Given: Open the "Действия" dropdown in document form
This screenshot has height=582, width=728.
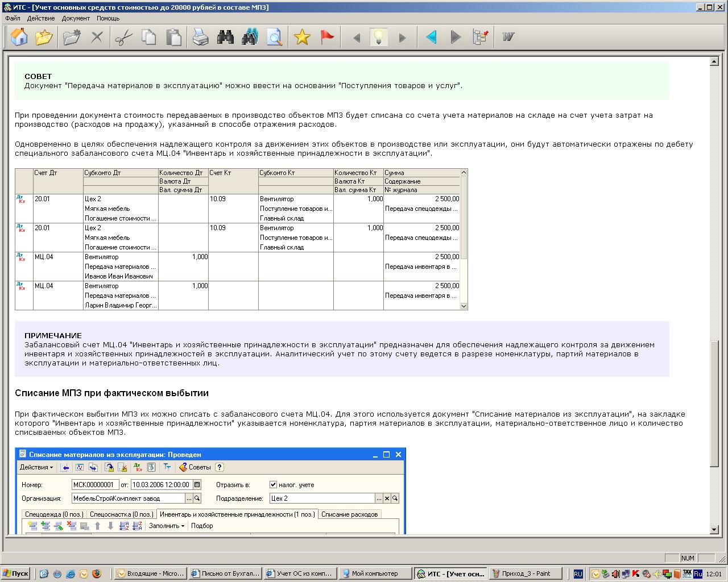Looking at the screenshot, I should point(36,467).
